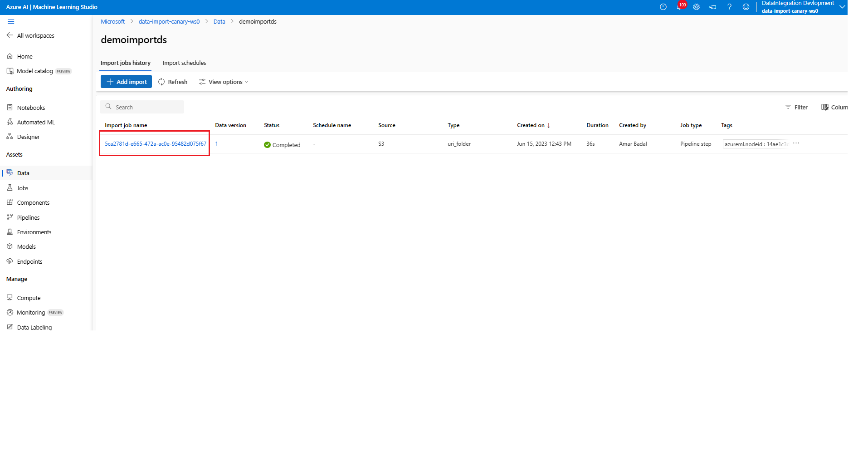Open the help question mark icon
The image size is (868, 458).
click(729, 7)
